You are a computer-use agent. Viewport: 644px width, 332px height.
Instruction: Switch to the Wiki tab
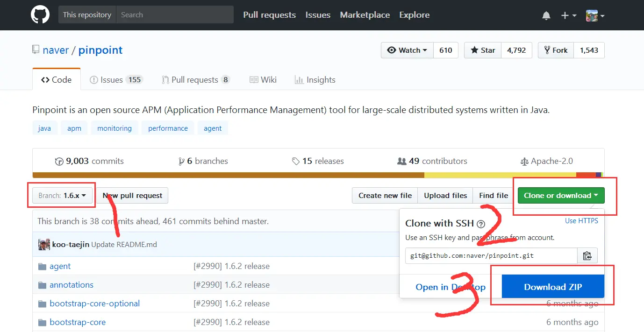pyautogui.click(x=263, y=79)
